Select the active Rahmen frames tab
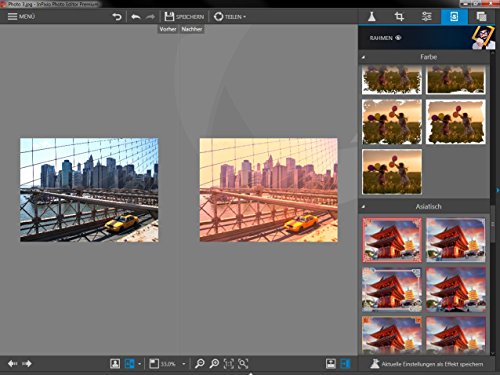 (454, 16)
